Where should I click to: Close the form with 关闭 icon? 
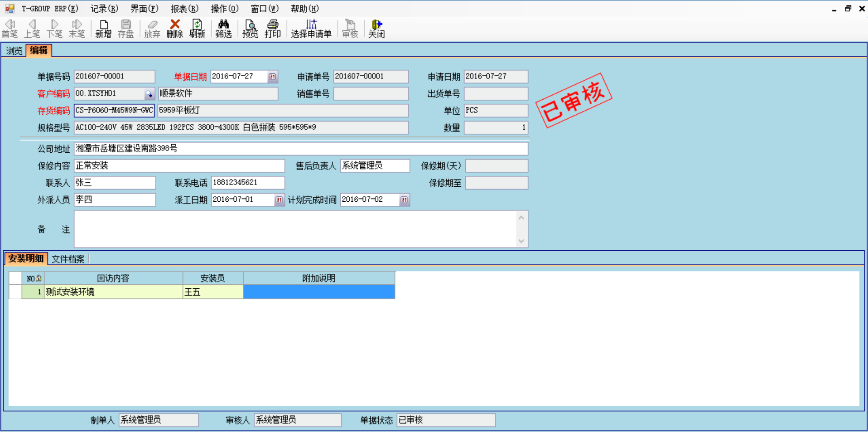click(x=376, y=29)
